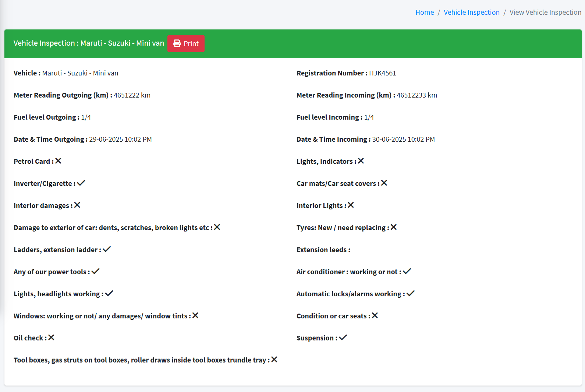This screenshot has height=392, width=585.
Task: Click cross icon beside Interior Lights
Action: point(351,205)
